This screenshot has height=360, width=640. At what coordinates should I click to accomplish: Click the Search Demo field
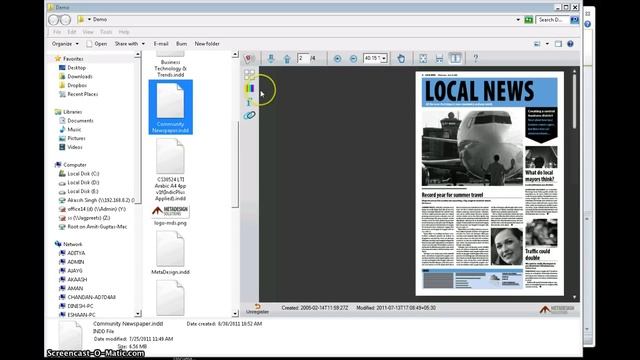coord(553,20)
